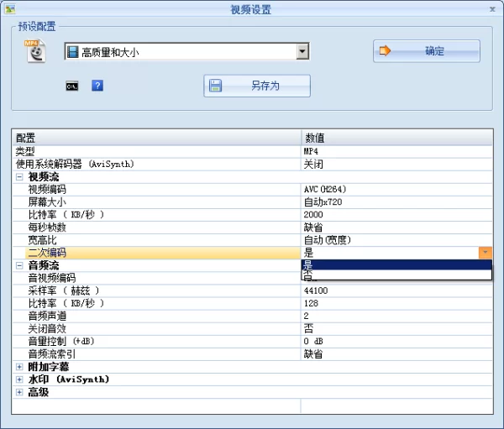
Task: Expand the 附加字幕 section
Action: click(19, 367)
